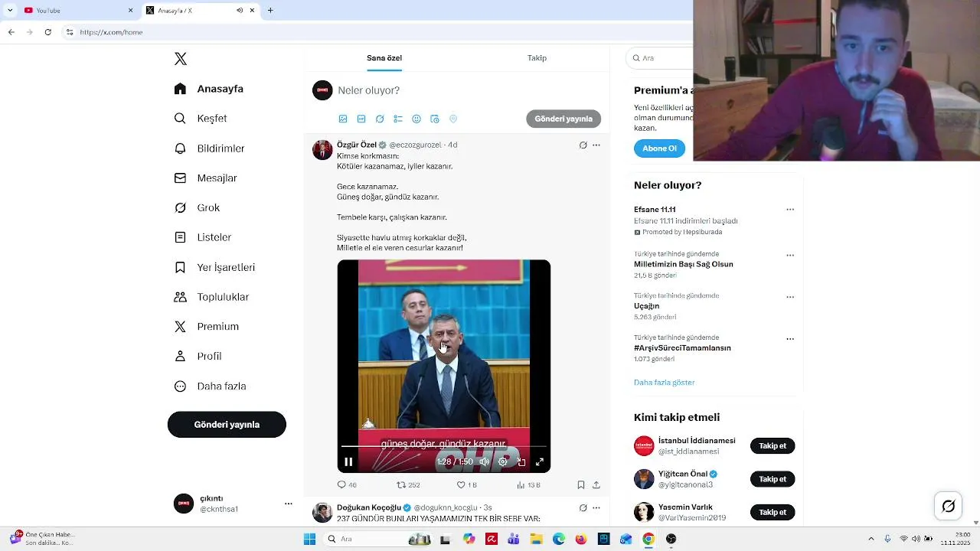980x551 pixels.
Task: Open Doğukan Koçoğlu post options
Action: pyautogui.click(x=596, y=508)
